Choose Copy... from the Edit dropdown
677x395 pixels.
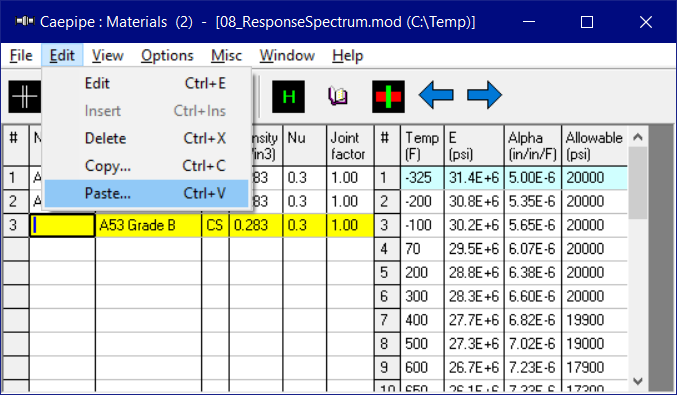[147, 166]
